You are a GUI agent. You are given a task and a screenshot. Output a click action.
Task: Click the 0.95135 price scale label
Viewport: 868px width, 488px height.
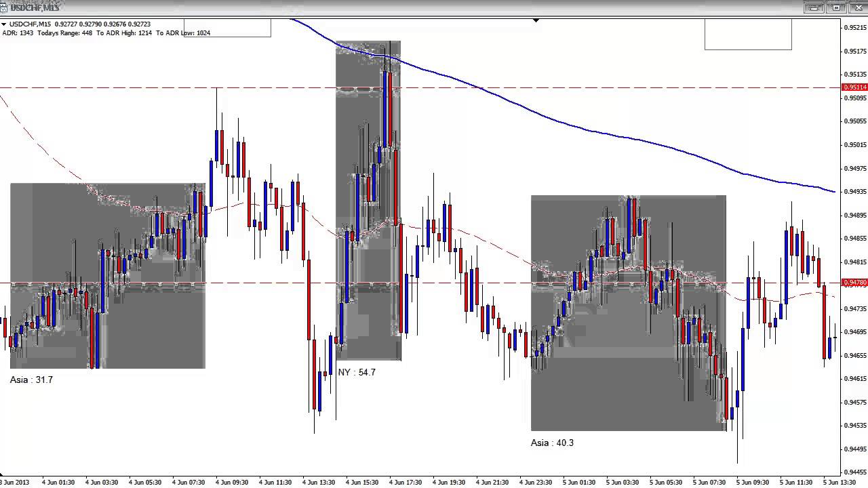coord(856,75)
